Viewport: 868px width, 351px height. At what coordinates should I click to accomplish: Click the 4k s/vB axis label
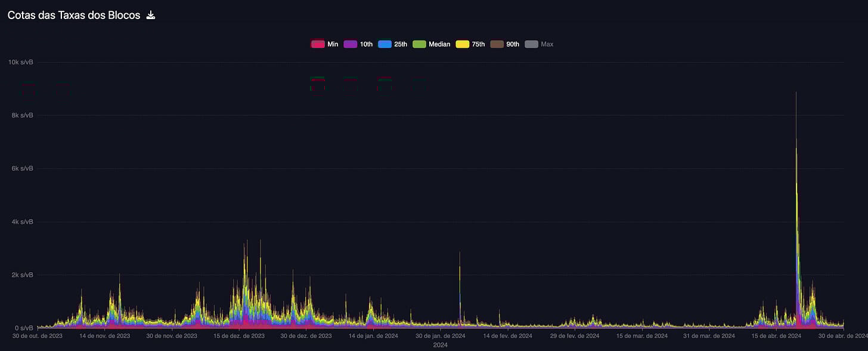tap(21, 221)
